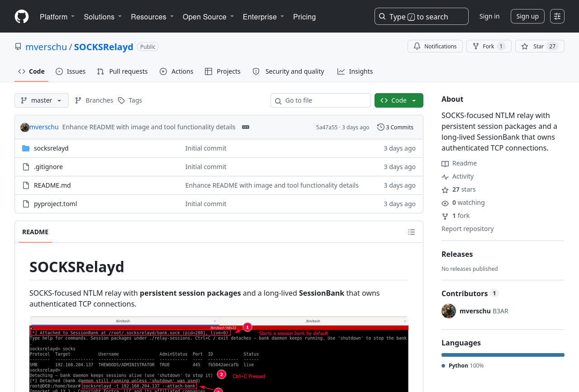
Task: Open the Actions tab
Action: (176, 71)
